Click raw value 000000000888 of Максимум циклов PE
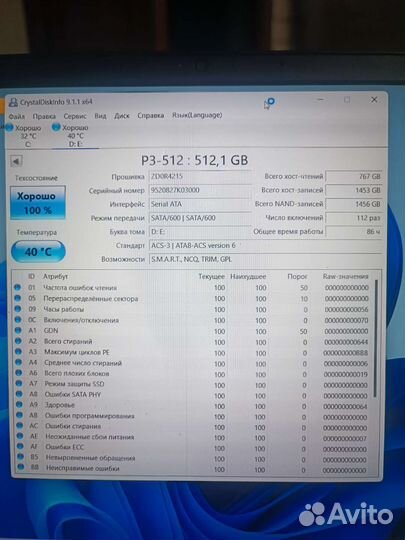This screenshot has width=405, height=540. point(346,353)
